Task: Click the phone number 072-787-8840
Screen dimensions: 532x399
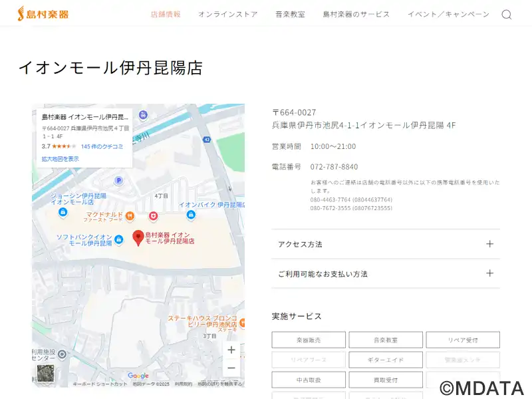Action: pyautogui.click(x=334, y=167)
